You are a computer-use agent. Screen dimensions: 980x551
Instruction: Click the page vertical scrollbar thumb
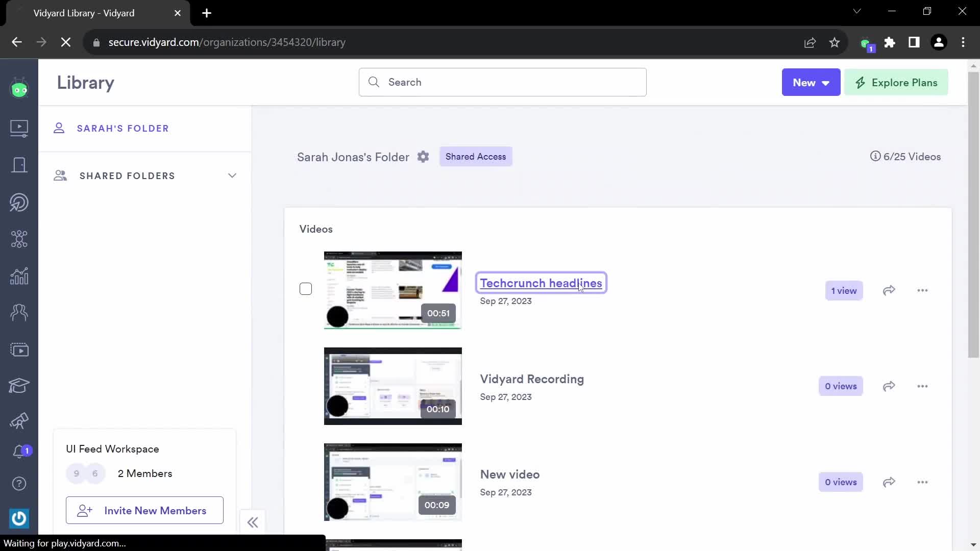[x=973, y=214]
